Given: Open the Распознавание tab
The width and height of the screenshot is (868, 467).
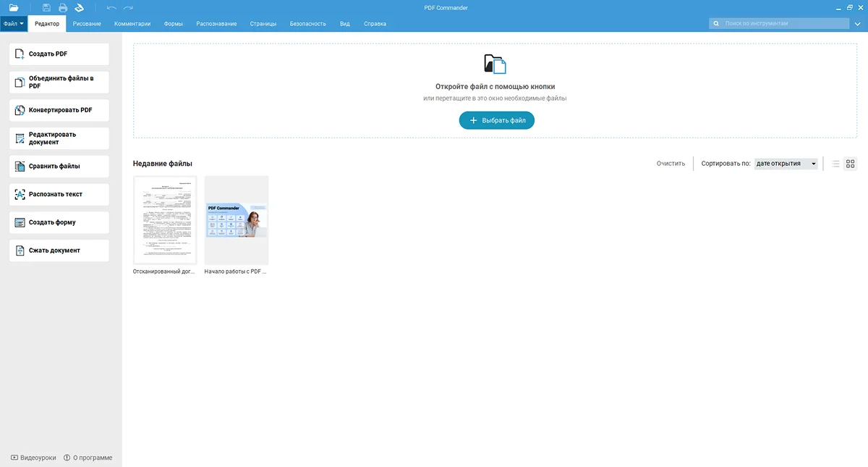Looking at the screenshot, I should [216, 23].
